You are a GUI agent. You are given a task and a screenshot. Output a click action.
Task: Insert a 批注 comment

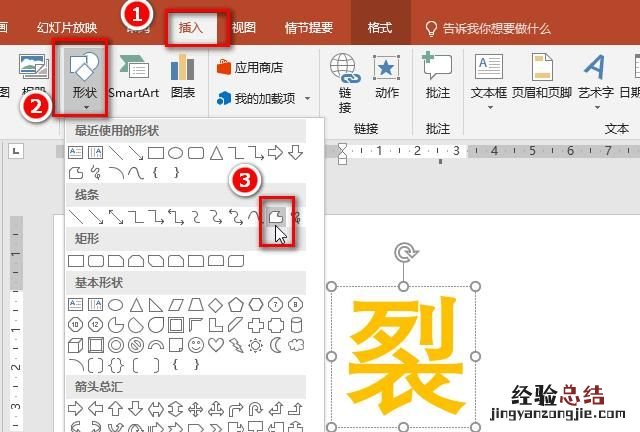coord(438,77)
